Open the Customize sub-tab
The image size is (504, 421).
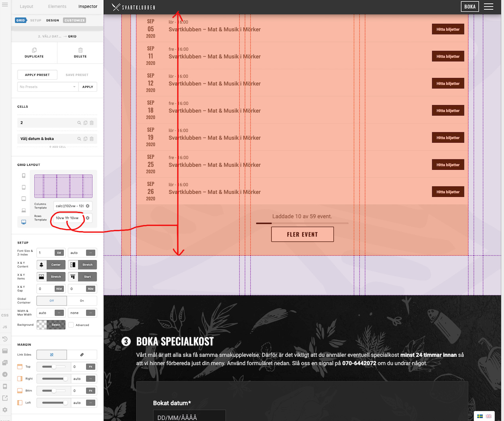pos(75,20)
